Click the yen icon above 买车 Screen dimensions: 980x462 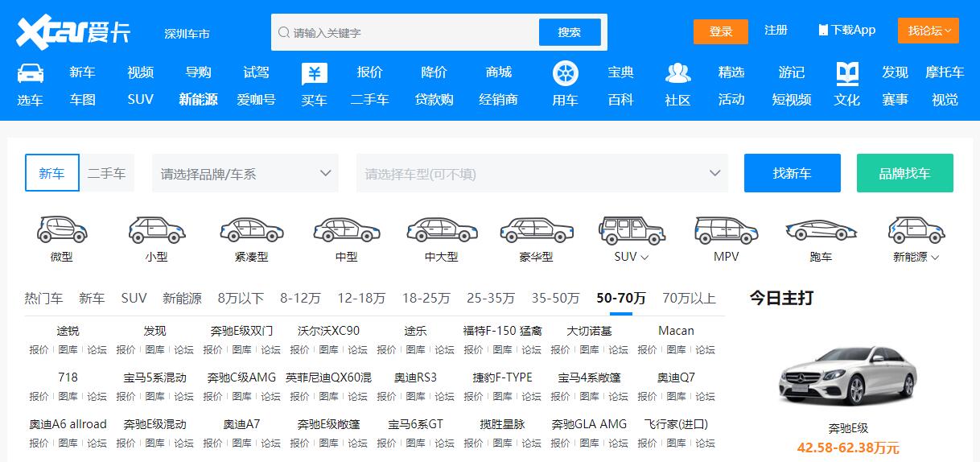click(315, 74)
